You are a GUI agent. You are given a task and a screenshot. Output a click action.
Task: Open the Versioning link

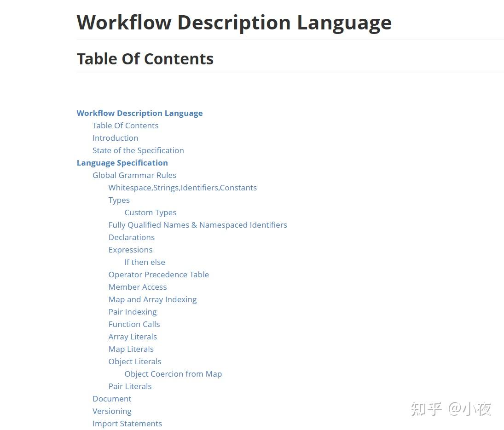[x=112, y=411]
